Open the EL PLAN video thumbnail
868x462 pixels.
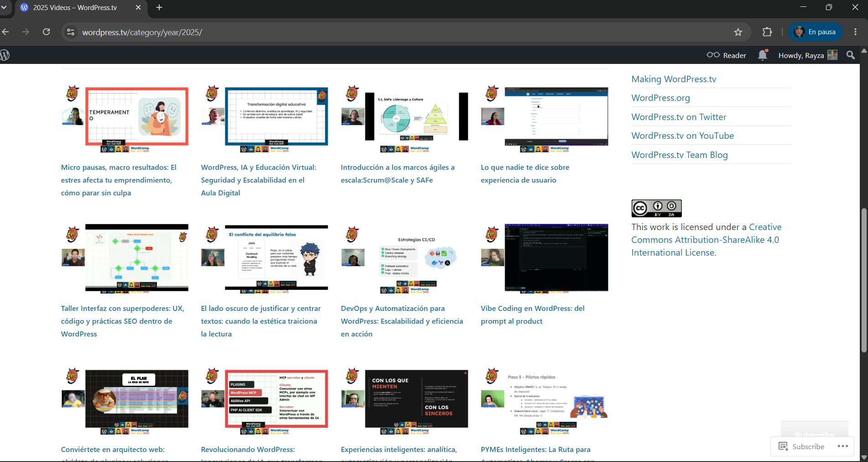click(125, 401)
